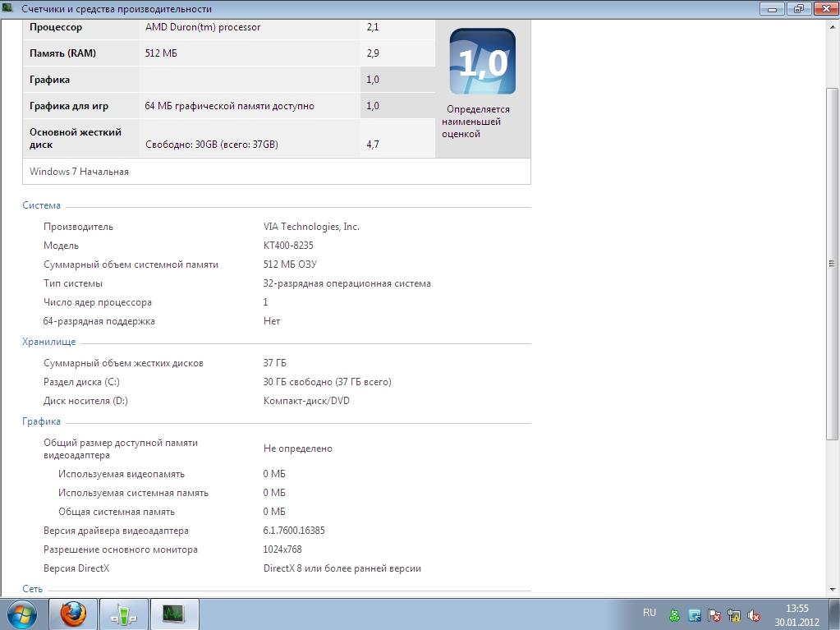Click the 'Хранилище' section heading
The height and width of the screenshot is (630, 840).
coord(48,341)
